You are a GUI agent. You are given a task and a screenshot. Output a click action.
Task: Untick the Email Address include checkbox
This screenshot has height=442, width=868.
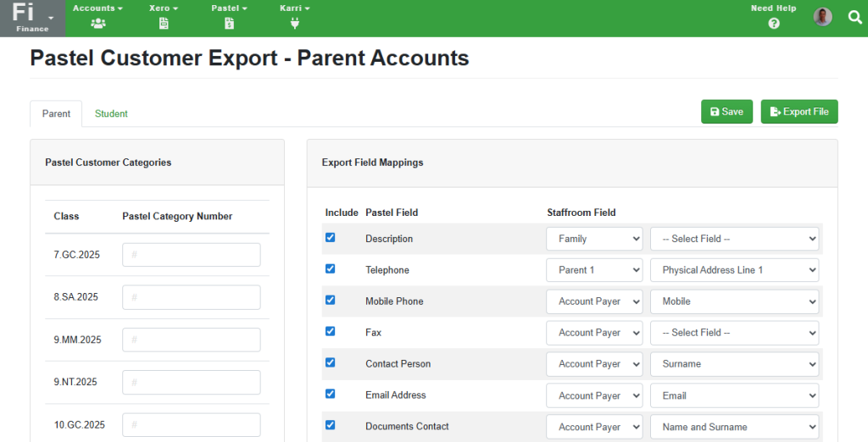(330, 394)
